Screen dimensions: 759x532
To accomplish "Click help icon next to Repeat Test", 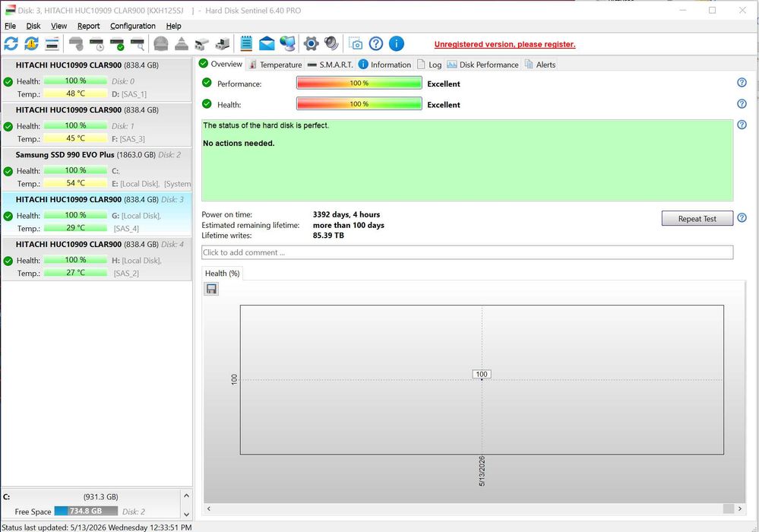I will (x=742, y=218).
